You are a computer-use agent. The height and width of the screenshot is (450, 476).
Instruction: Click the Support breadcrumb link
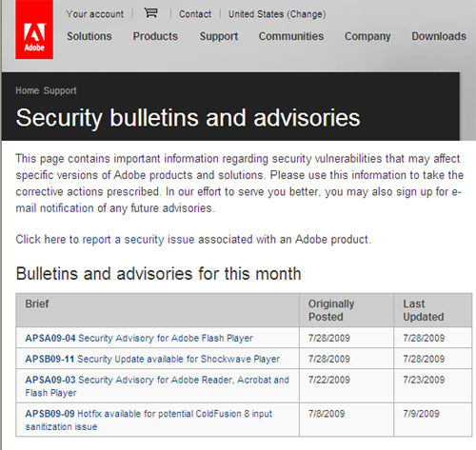[x=60, y=90]
